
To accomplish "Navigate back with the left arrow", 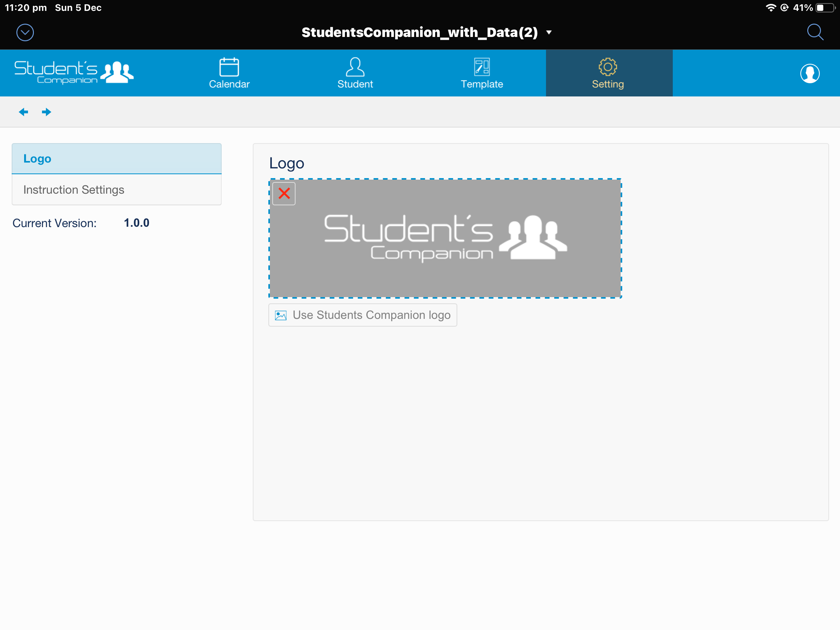I will point(24,112).
